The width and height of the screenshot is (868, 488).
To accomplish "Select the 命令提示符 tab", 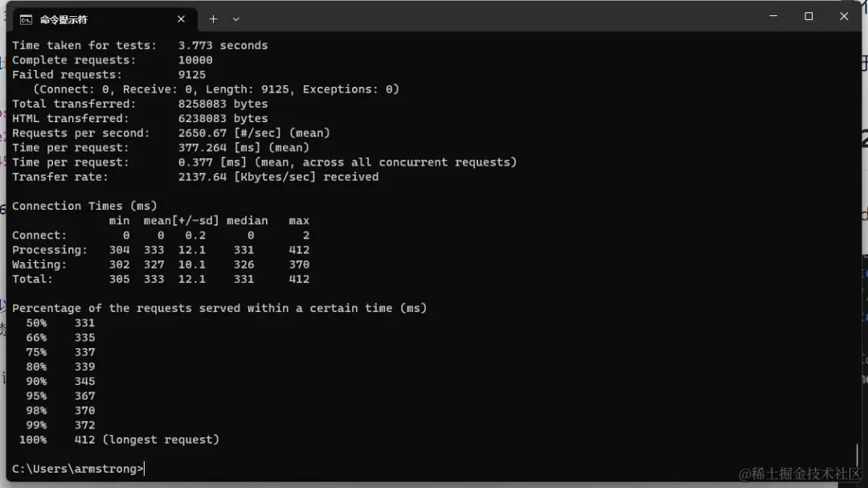I will 105,20.
